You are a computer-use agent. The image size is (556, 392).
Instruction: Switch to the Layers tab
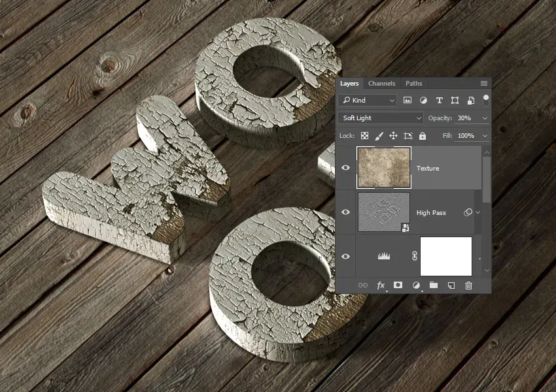pos(349,83)
